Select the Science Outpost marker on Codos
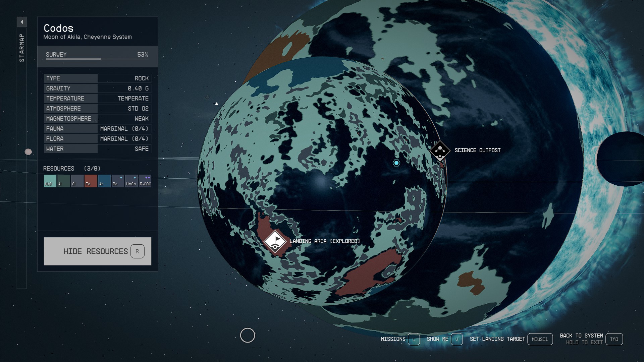 click(x=440, y=151)
